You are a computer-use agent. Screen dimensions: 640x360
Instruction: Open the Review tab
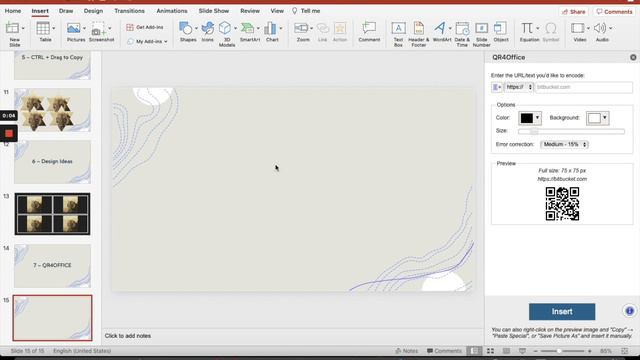[250, 11]
